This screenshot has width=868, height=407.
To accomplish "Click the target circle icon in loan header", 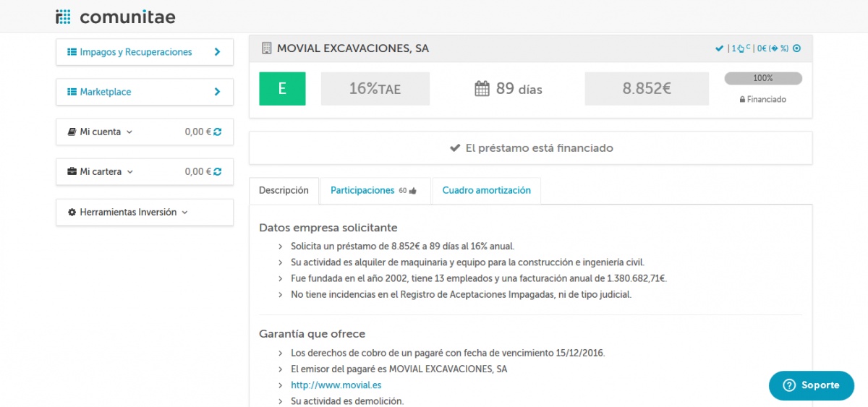I will click(797, 48).
